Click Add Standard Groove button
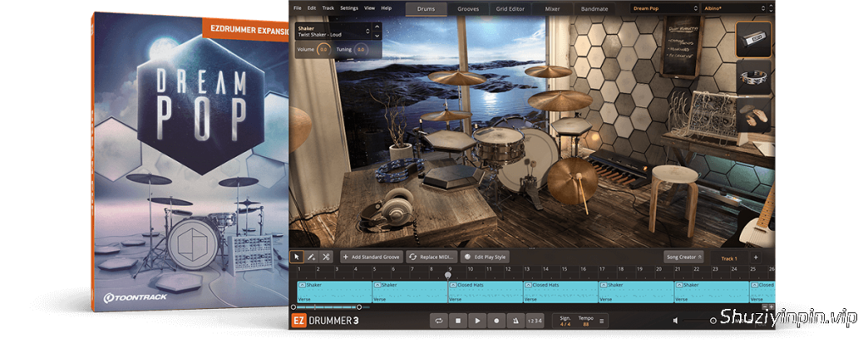This screenshot has height=353, width=868. click(370, 256)
